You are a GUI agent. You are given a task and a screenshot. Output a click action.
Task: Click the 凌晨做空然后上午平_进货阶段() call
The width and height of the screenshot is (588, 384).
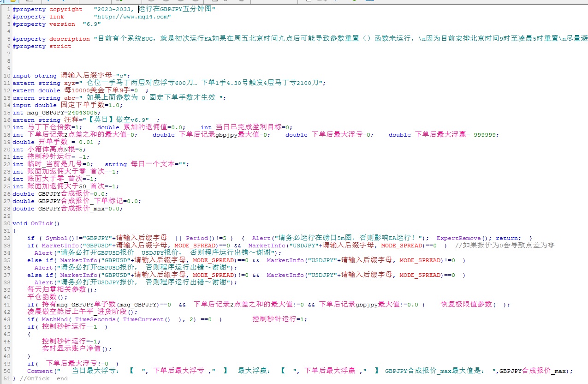point(83,312)
